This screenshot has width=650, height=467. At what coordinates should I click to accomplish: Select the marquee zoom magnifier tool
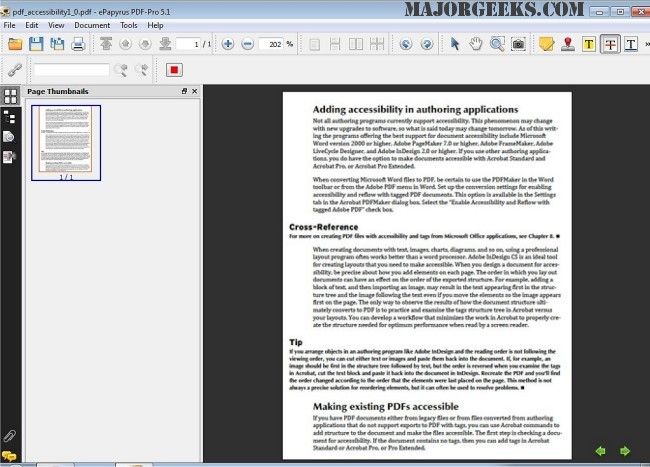point(497,44)
